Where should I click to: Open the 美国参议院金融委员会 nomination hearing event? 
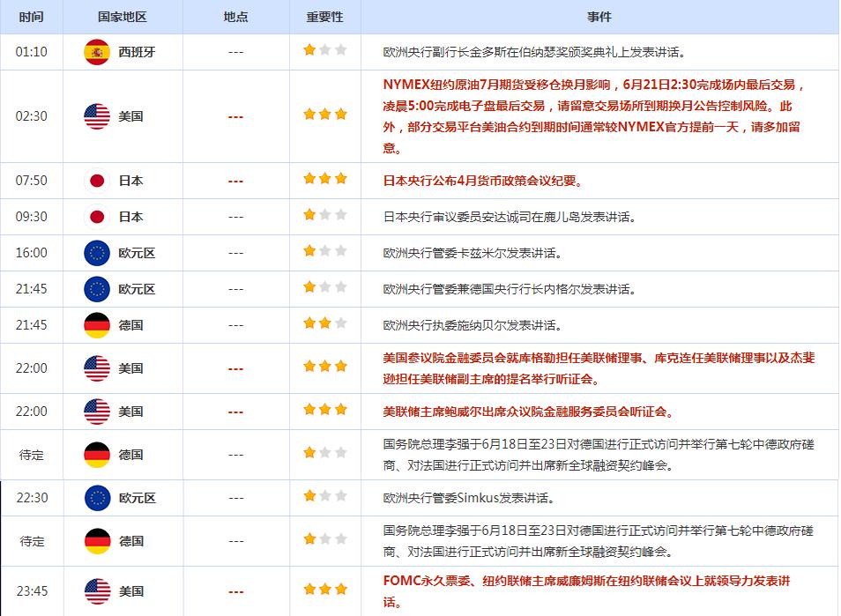(599, 368)
